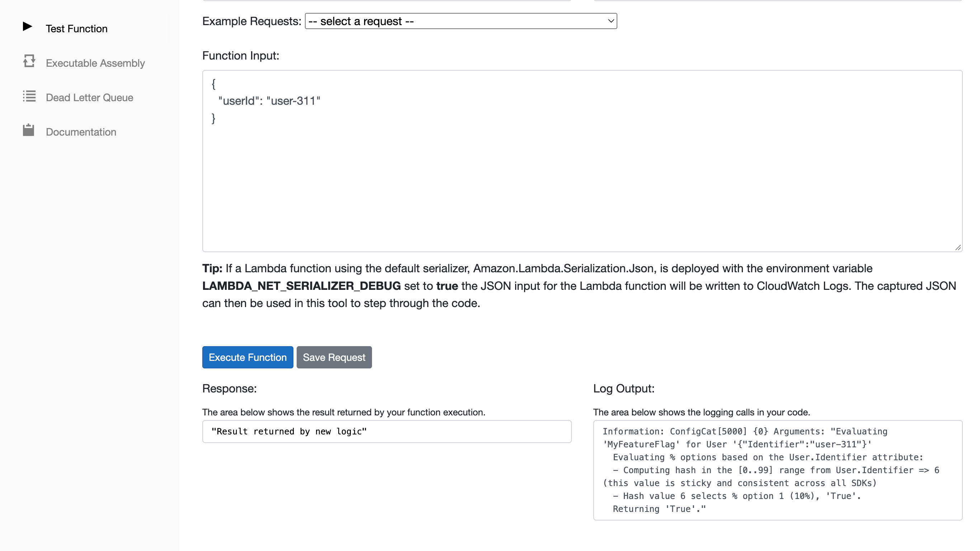Open the Test Function page
This screenshot has width=980, height=551.
click(76, 29)
